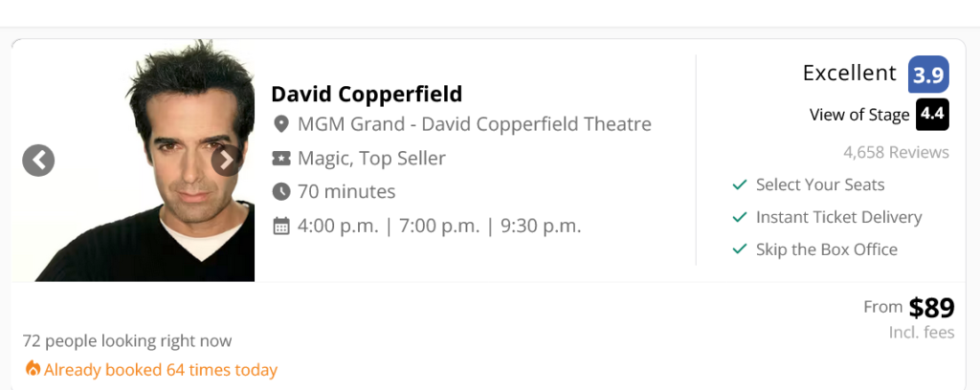Click Already booked 64 times today

point(160,369)
